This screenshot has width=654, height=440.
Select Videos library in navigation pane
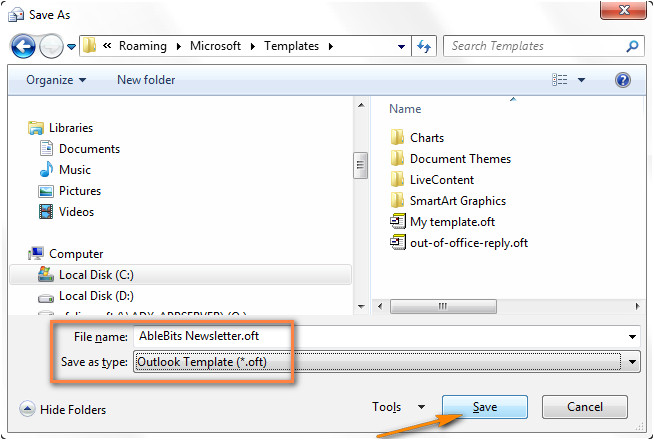pos(76,212)
